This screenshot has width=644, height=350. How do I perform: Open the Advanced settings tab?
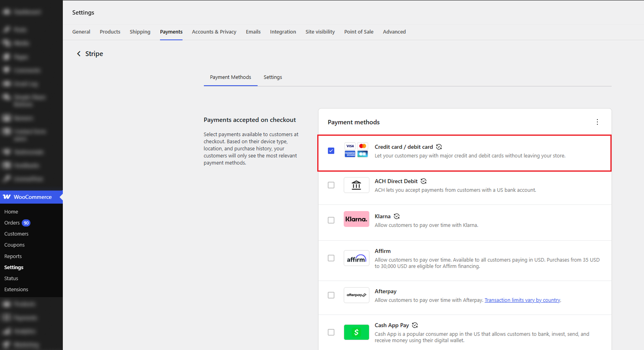point(394,32)
